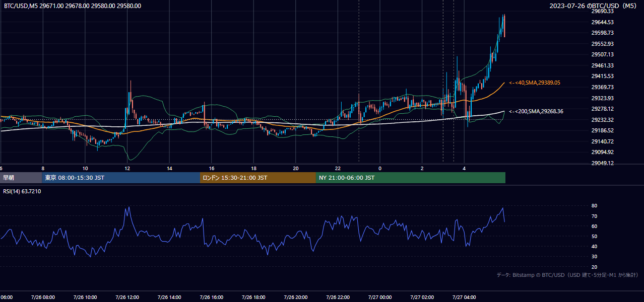
Task: Click hour tick 22 under the price chart
Action: pos(338,169)
